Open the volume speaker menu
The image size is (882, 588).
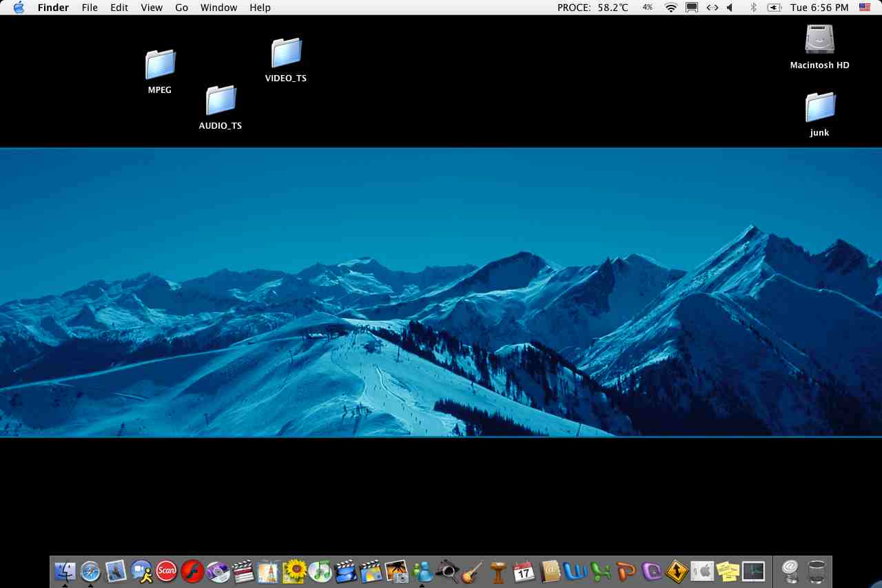click(730, 8)
